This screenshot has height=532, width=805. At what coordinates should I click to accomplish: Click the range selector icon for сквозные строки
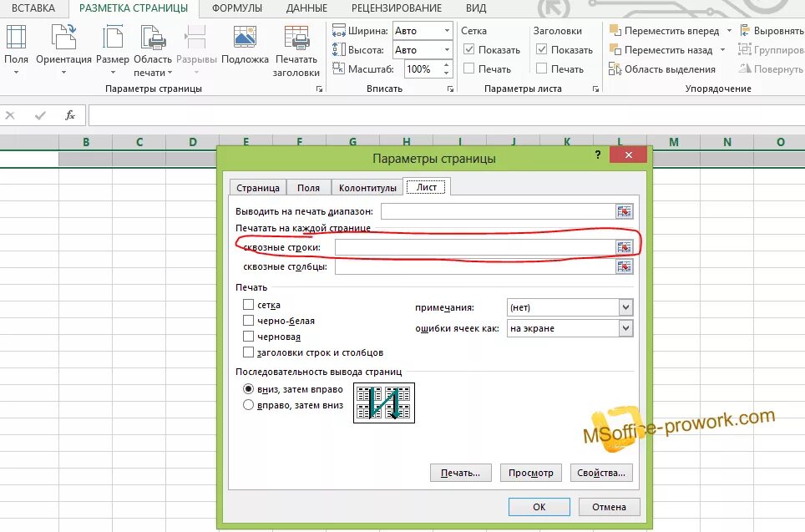coord(625,247)
